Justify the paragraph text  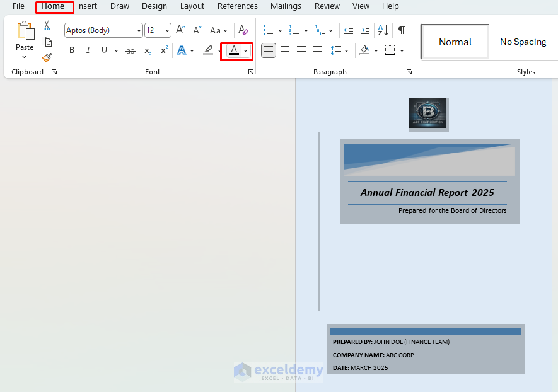tap(318, 50)
